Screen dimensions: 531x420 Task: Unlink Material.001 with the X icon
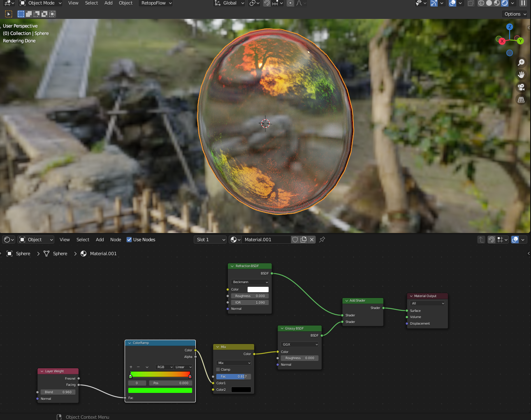click(312, 240)
